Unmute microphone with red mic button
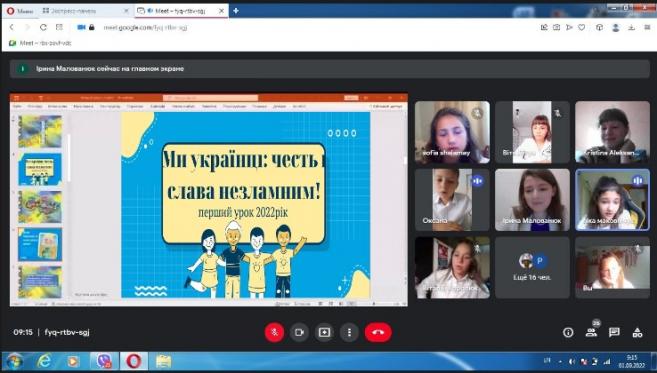This screenshot has width=657, height=373. coord(274,332)
